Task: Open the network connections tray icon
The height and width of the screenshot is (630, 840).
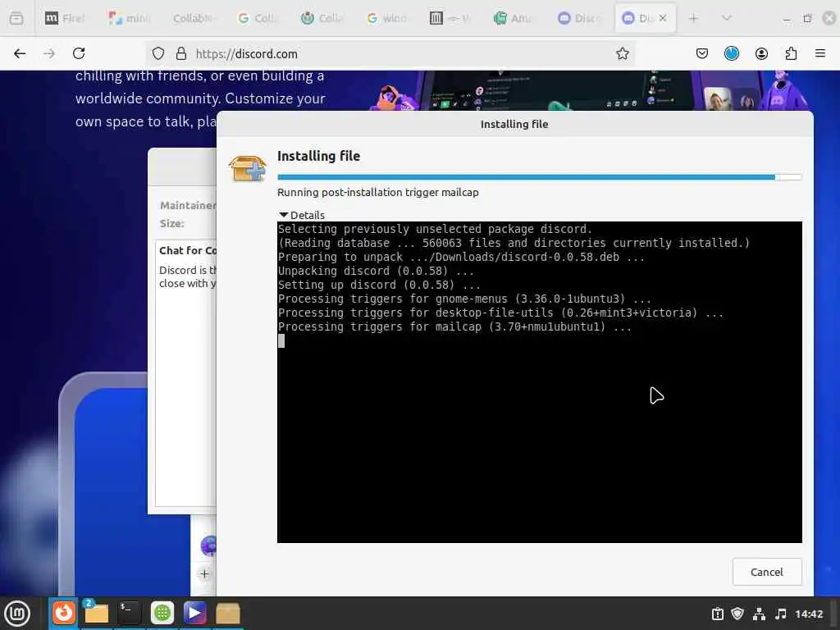Action: [x=759, y=614]
